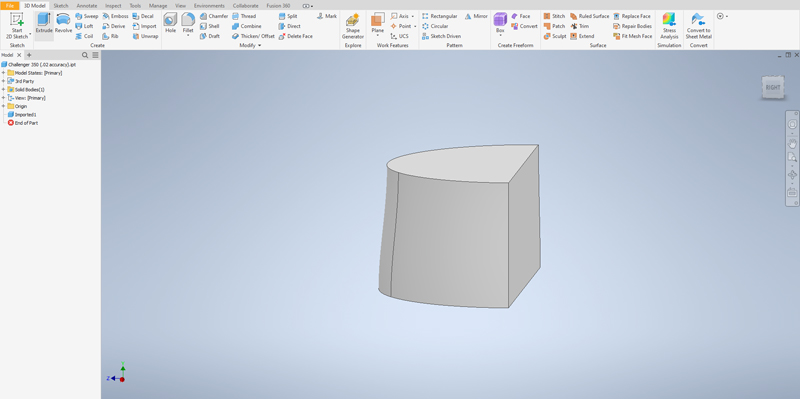The height and width of the screenshot is (399, 800).
Task: Close the Model browser tab
Action: [19, 55]
